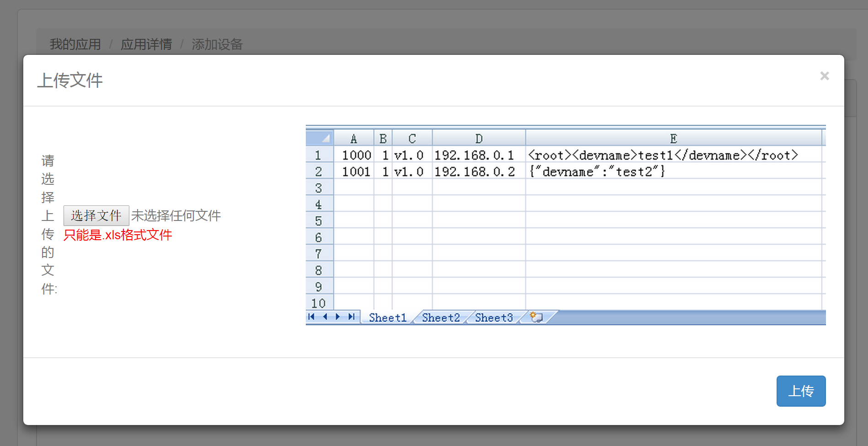Click the select-all corner of the spreadsheet
The image size is (868, 446).
pos(320,138)
